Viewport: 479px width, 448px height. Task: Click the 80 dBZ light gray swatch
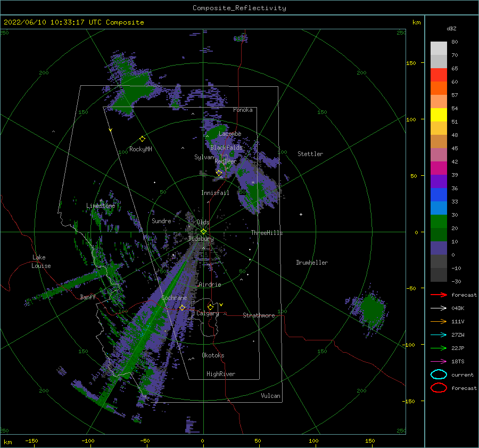coord(439,48)
